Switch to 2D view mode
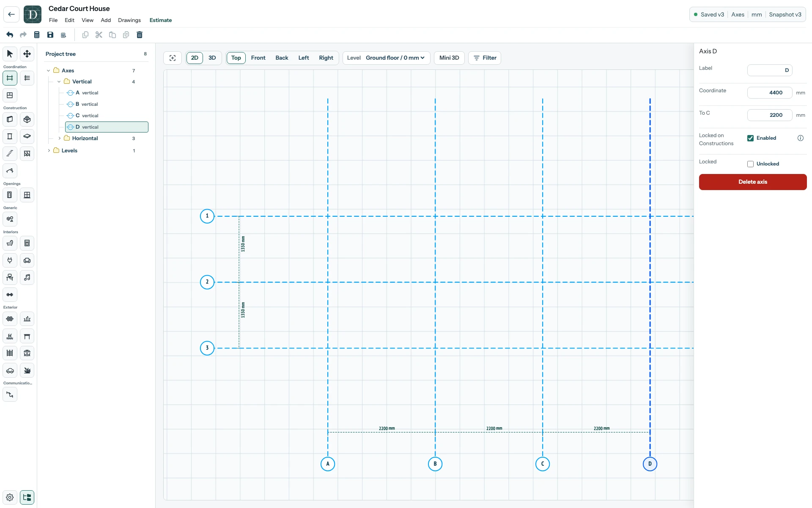Image resolution: width=812 pixels, height=508 pixels. pyautogui.click(x=195, y=58)
